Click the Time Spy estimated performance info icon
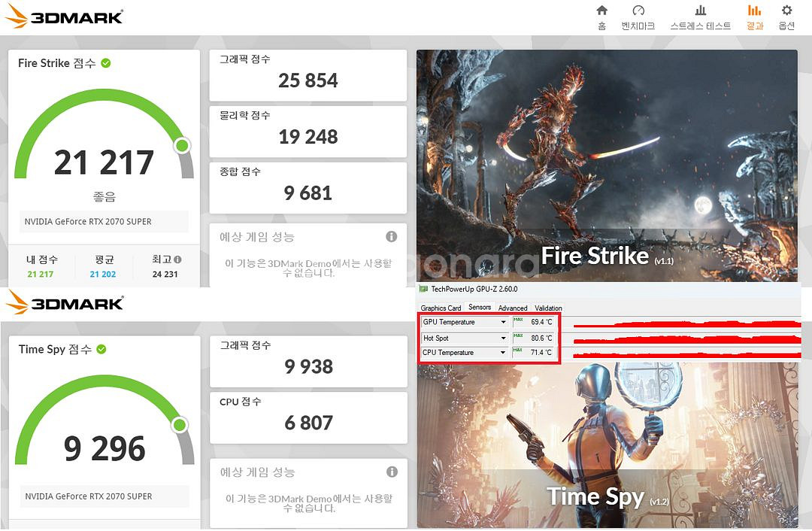Screen dimensions: 812x531 [392, 472]
